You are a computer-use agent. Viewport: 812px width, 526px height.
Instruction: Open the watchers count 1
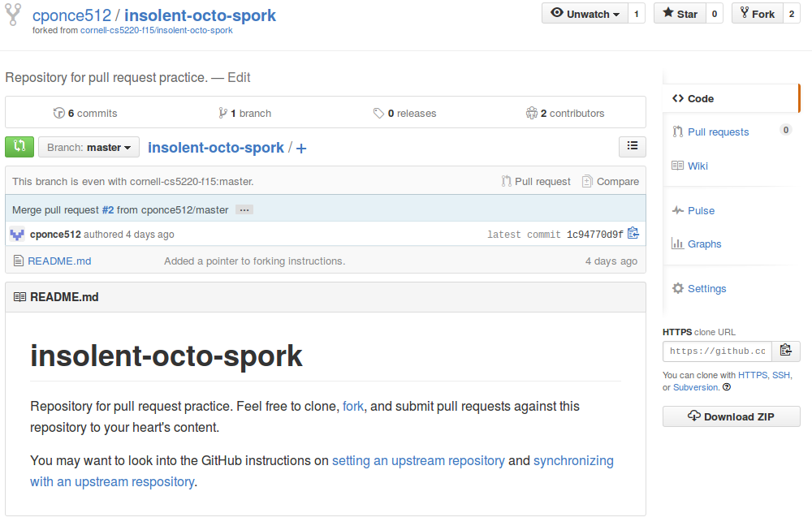(637, 14)
